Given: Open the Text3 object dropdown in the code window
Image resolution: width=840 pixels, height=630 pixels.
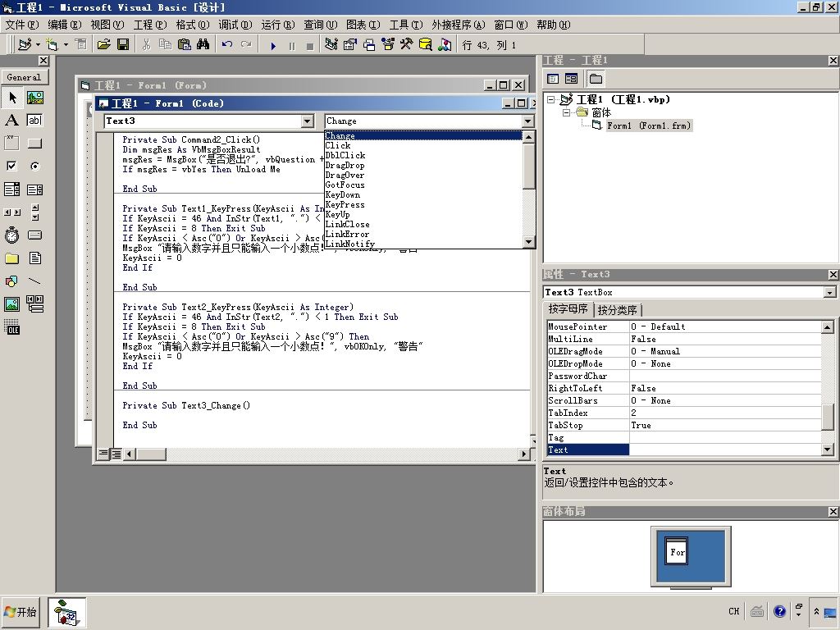Looking at the screenshot, I should pos(308,121).
